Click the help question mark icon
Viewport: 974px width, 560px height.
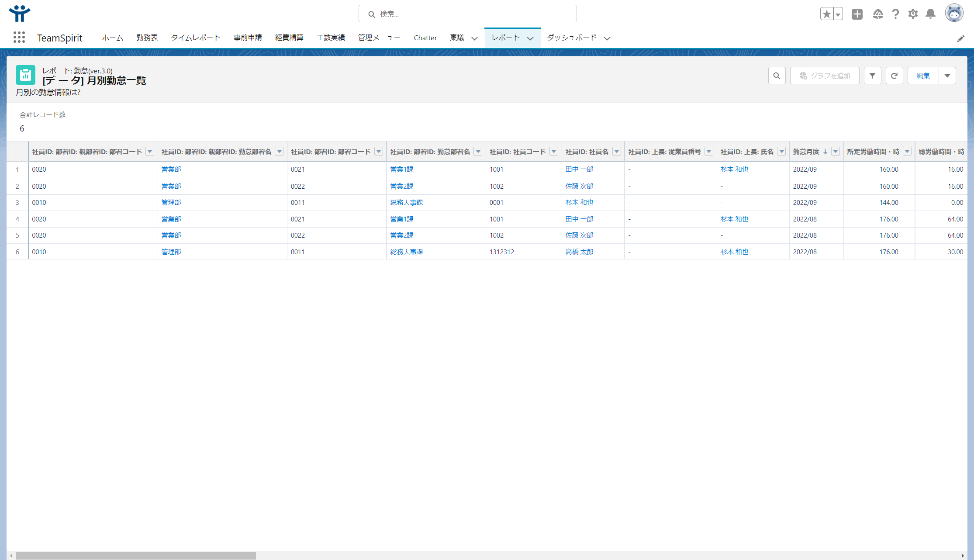(x=895, y=14)
